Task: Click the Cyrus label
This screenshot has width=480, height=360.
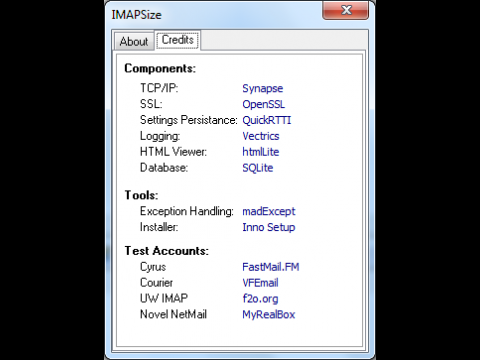Action: [153, 267]
